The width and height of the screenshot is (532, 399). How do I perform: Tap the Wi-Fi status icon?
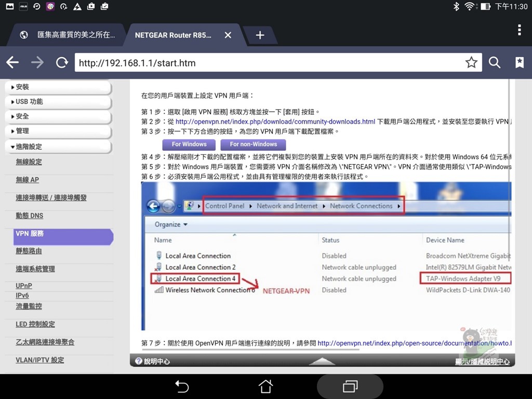(x=470, y=6)
